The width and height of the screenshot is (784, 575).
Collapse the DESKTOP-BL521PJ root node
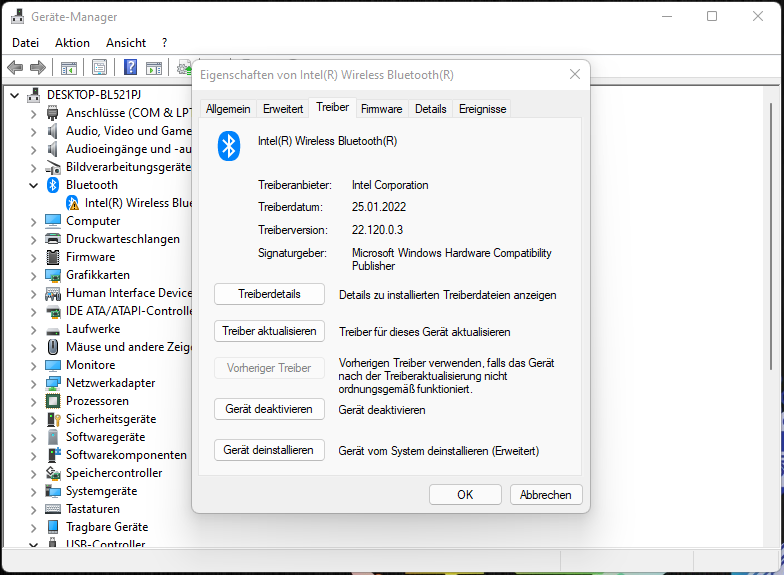click(14, 95)
